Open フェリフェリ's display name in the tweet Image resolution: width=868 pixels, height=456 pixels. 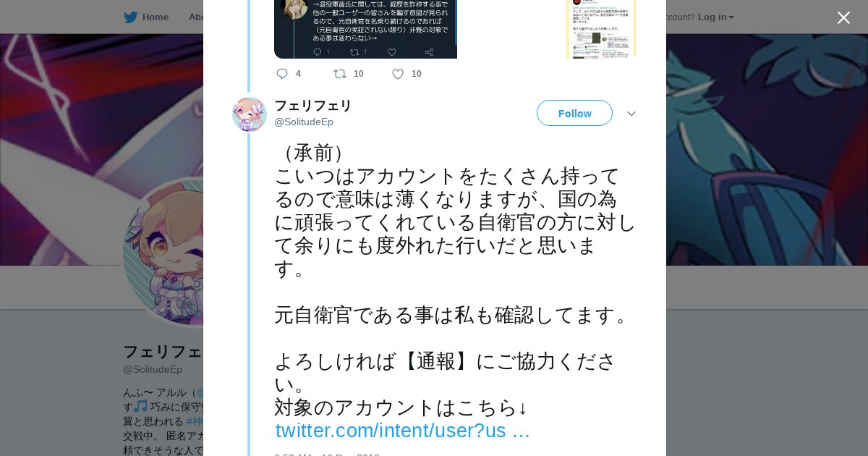coord(312,106)
